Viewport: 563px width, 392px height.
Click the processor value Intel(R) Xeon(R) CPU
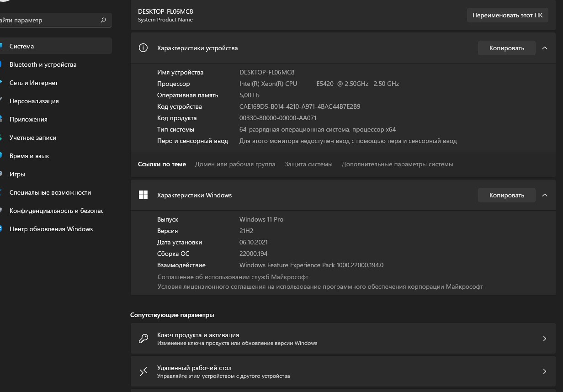click(319, 84)
